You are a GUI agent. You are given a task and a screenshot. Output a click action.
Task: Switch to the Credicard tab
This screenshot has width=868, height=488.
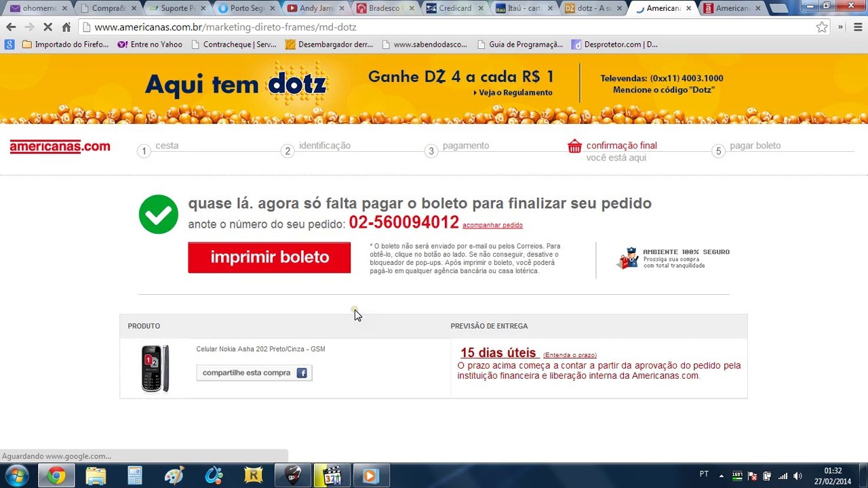tap(455, 8)
